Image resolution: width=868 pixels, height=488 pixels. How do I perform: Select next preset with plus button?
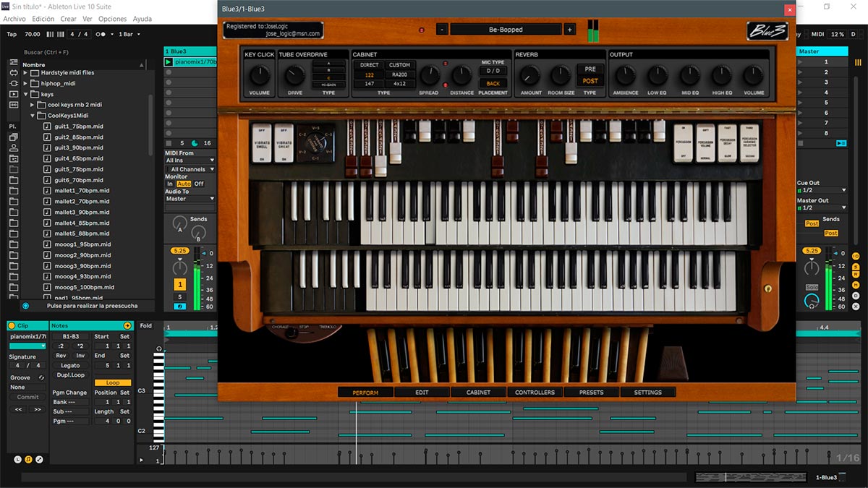point(570,30)
